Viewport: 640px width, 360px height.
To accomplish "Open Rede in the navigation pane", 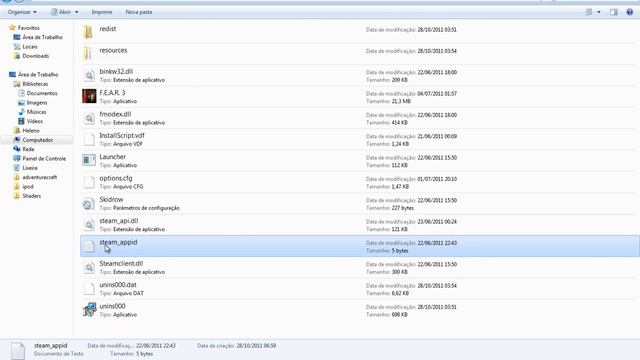I will click(x=24, y=149).
